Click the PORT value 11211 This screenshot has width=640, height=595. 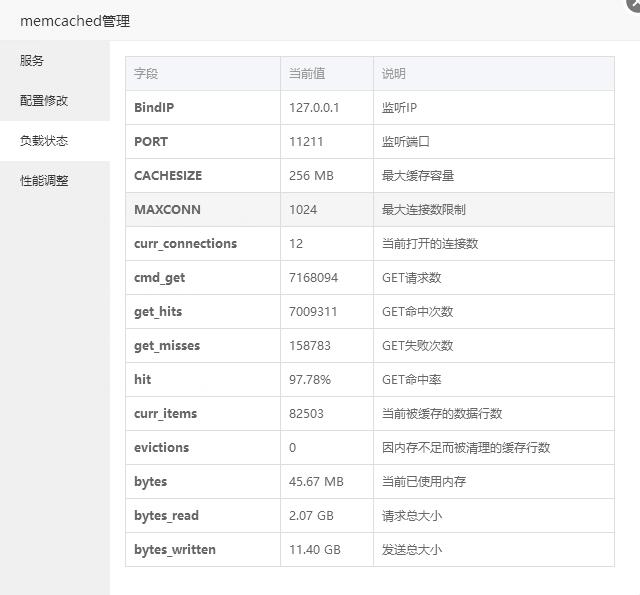pos(306,142)
